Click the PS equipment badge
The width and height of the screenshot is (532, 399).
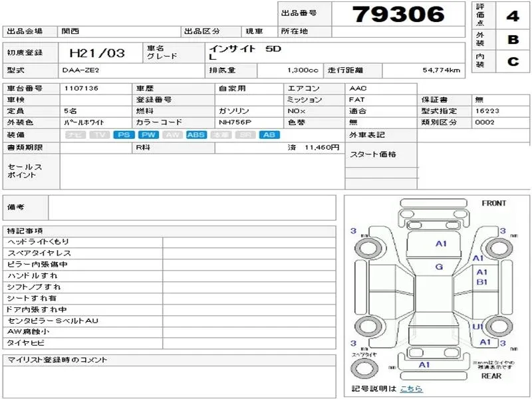[x=124, y=135]
